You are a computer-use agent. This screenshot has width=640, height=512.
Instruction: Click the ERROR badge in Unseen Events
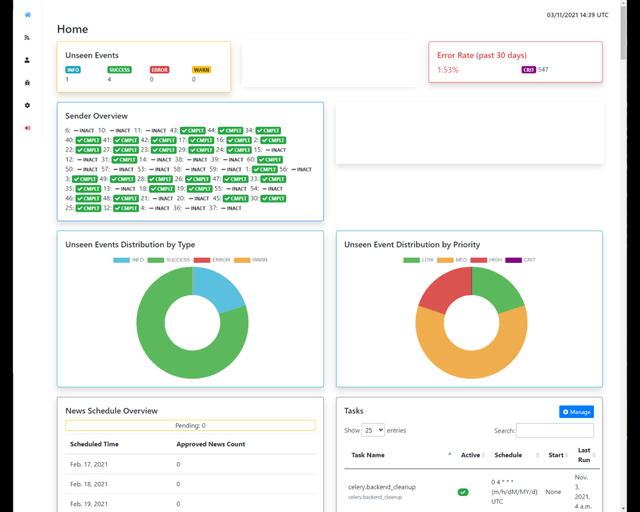[x=159, y=70]
